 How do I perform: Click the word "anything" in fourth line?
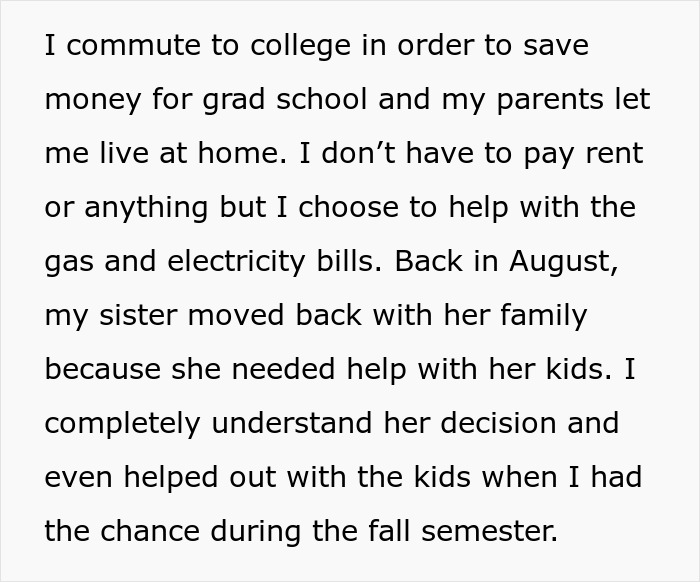click(x=147, y=208)
